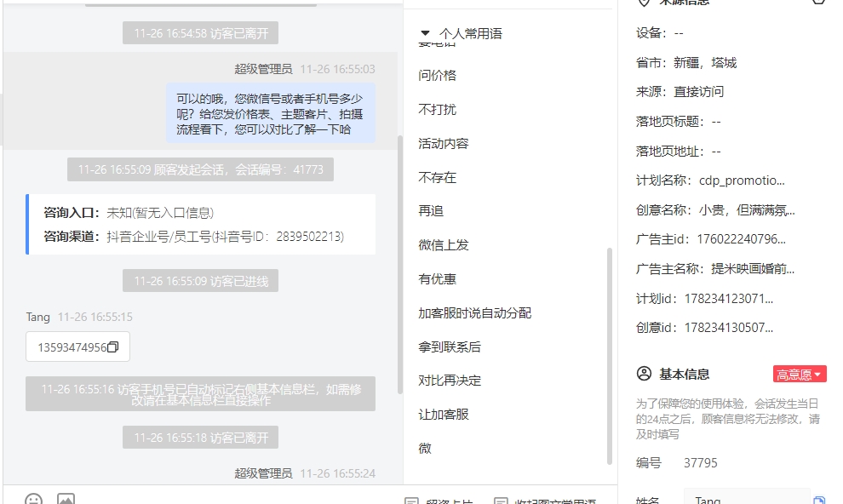Screen dimensions: 843x504
Task: Click the 创意id 178234130507... value
Action: (729, 328)
